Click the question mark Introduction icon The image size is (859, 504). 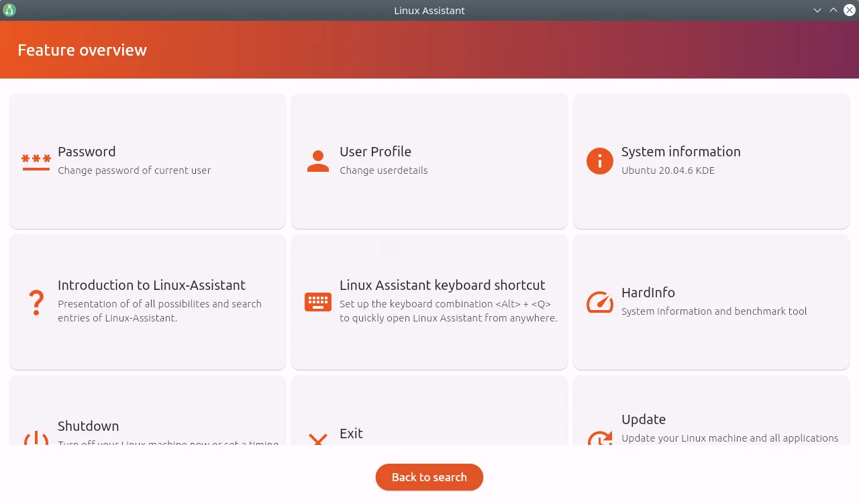[x=36, y=303]
